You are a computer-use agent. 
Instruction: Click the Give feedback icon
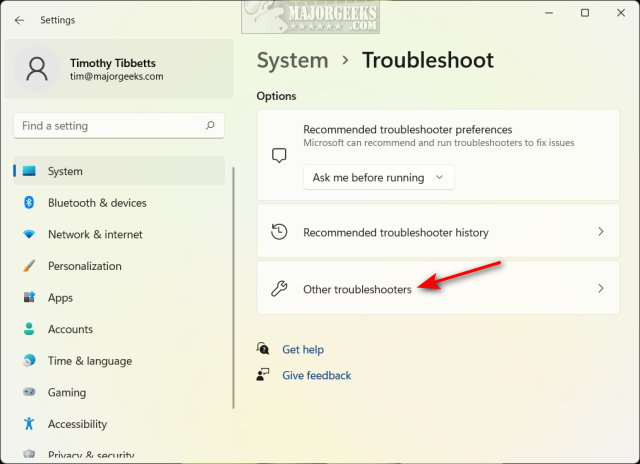(263, 375)
